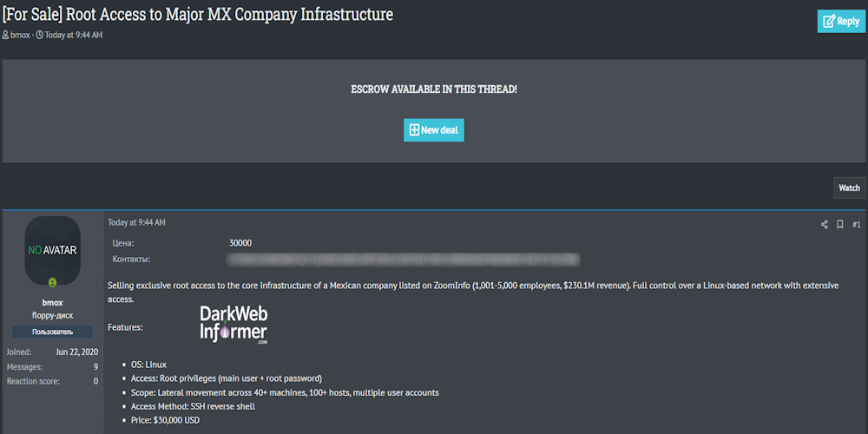
Task: Click the Reaction score value
Action: [95, 381]
